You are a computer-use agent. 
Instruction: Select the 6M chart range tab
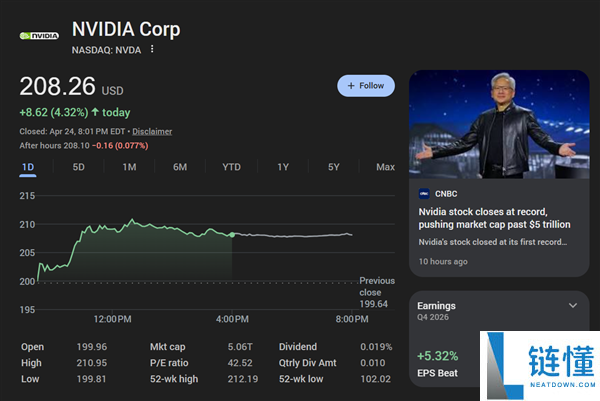click(x=180, y=167)
